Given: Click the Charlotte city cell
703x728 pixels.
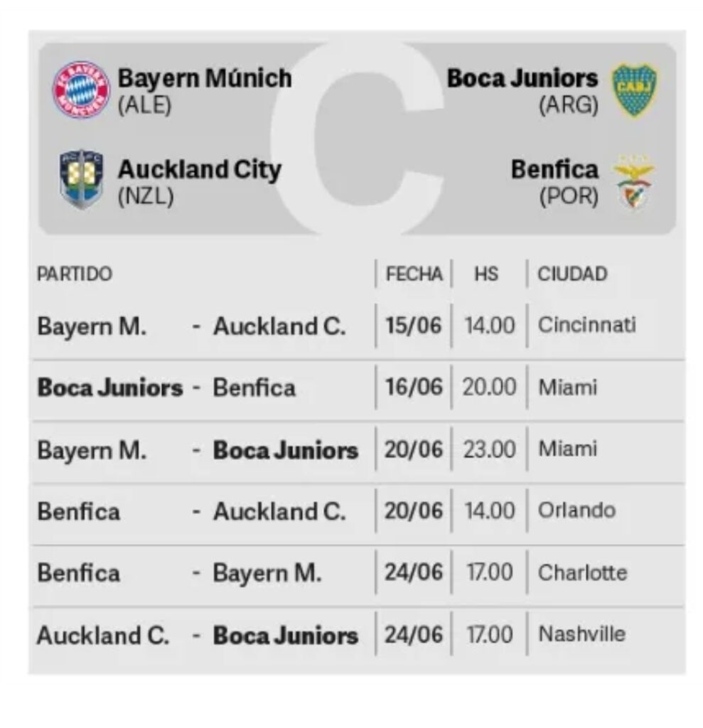Looking at the screenshot, I should tap(582, 572).
